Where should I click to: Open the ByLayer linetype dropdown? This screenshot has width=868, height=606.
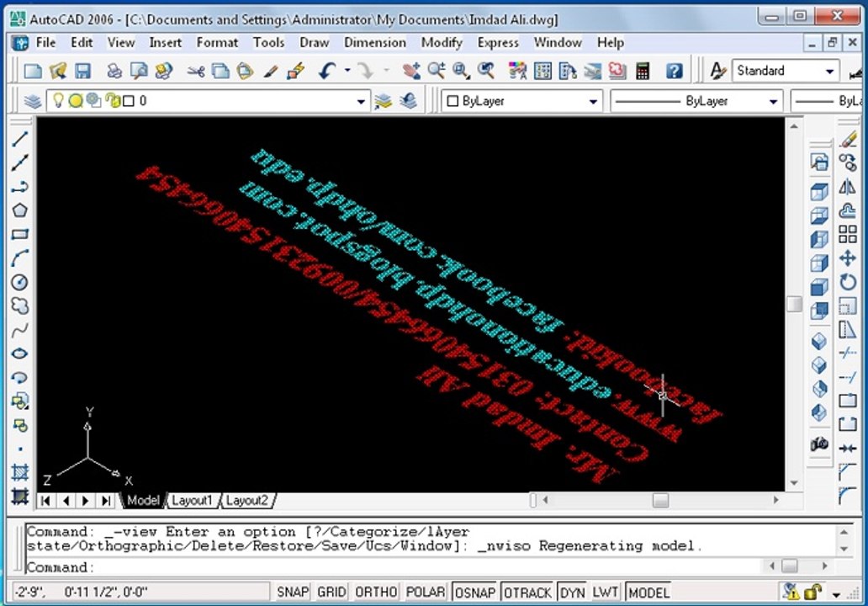click(x=773, y=101)
